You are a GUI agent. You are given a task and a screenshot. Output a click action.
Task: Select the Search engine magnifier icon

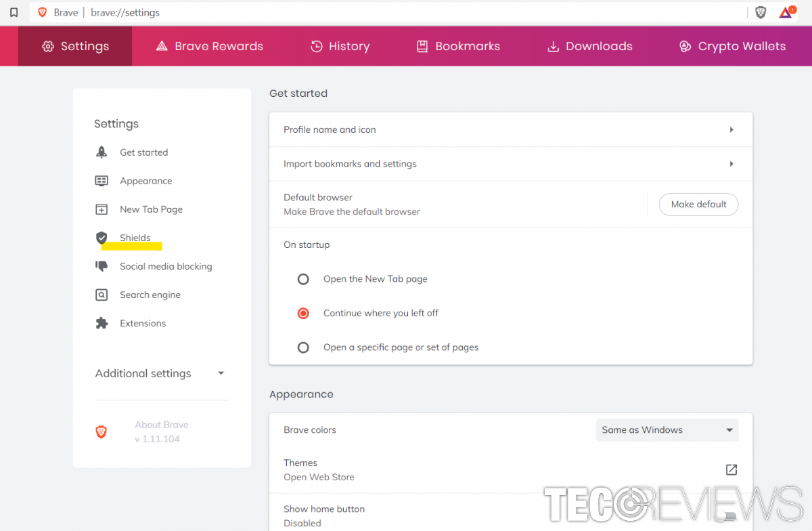(101, 295)
